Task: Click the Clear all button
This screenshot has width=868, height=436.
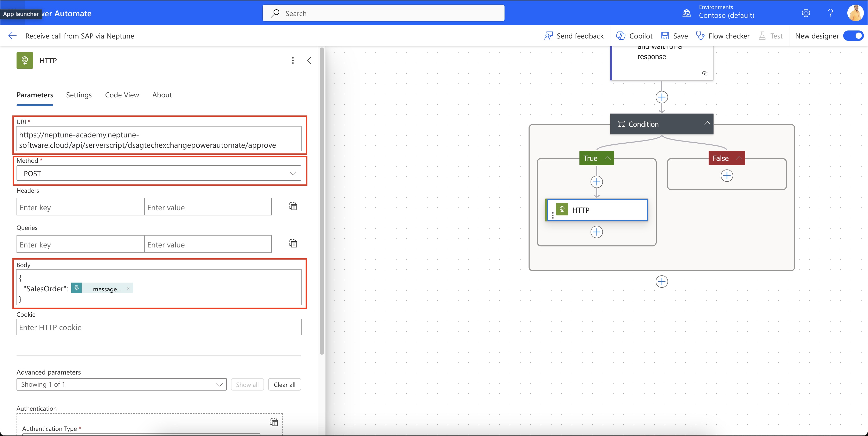Action: 284,384
